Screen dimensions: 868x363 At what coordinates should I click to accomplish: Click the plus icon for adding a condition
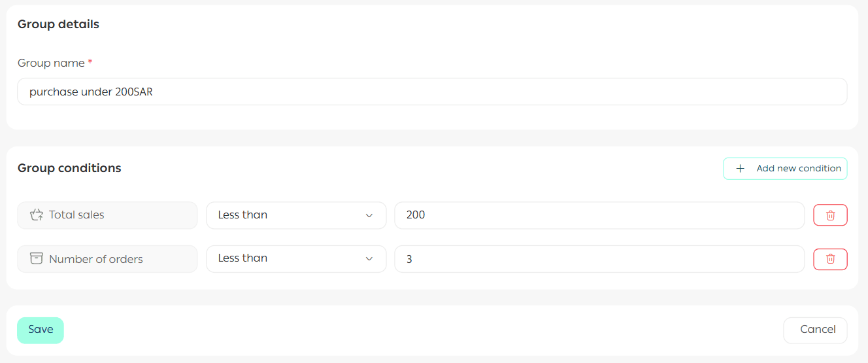click(x=740, y=169)
